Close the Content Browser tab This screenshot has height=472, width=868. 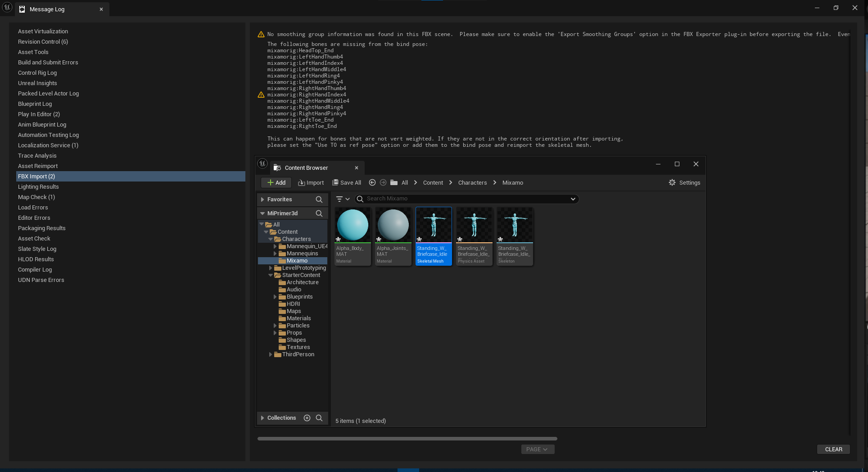coord(357,168)
